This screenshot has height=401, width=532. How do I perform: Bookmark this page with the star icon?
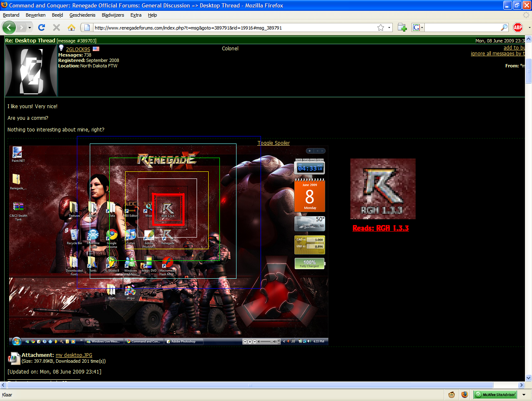click(380, 28)
